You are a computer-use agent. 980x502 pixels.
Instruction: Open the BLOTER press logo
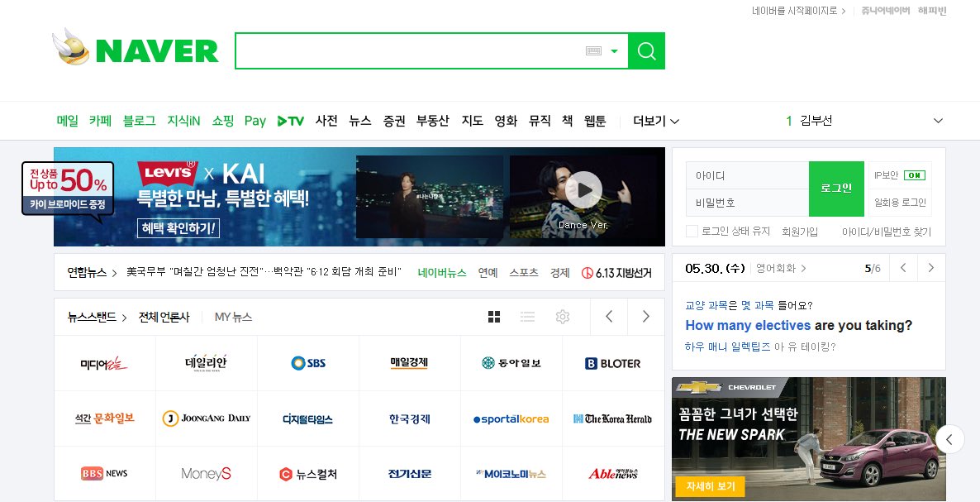click(x=613, y=363)
